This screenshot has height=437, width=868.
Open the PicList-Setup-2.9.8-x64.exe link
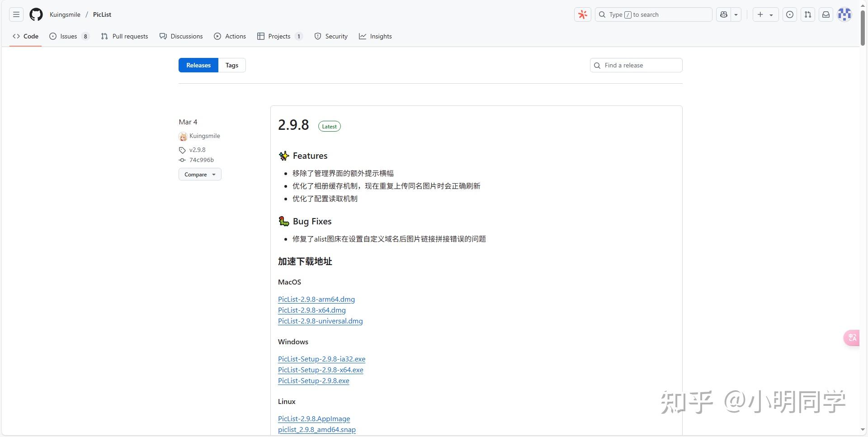pyautogui.click(x=321, y=370)
